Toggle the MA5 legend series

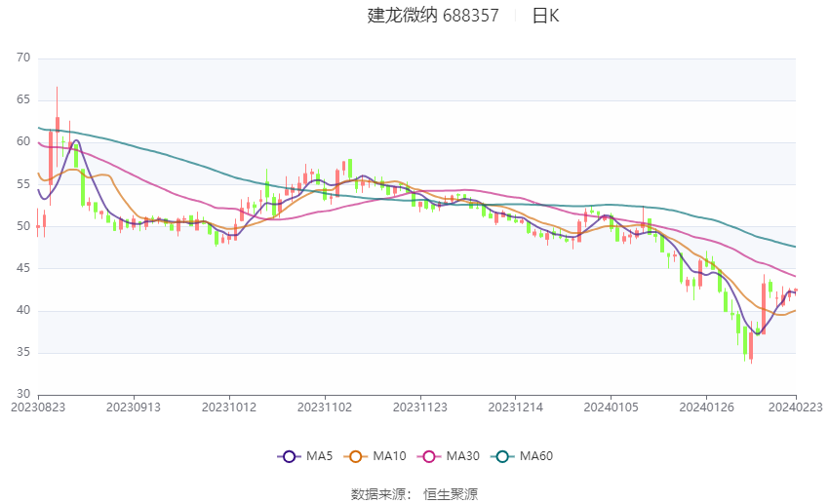305,456
